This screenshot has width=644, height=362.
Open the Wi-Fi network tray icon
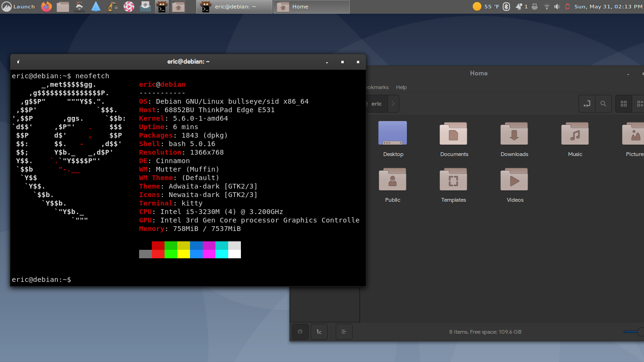[547, 7]
